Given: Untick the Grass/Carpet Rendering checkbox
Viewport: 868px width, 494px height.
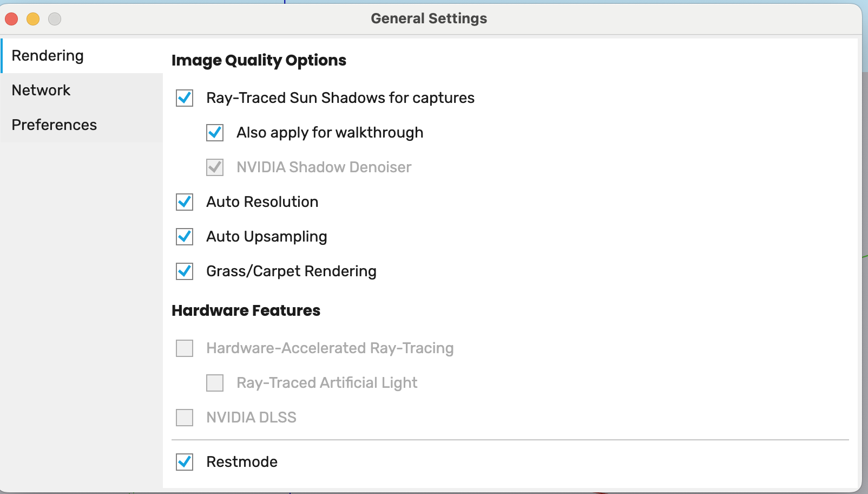Looking at the screenshot, I should 185,271.
